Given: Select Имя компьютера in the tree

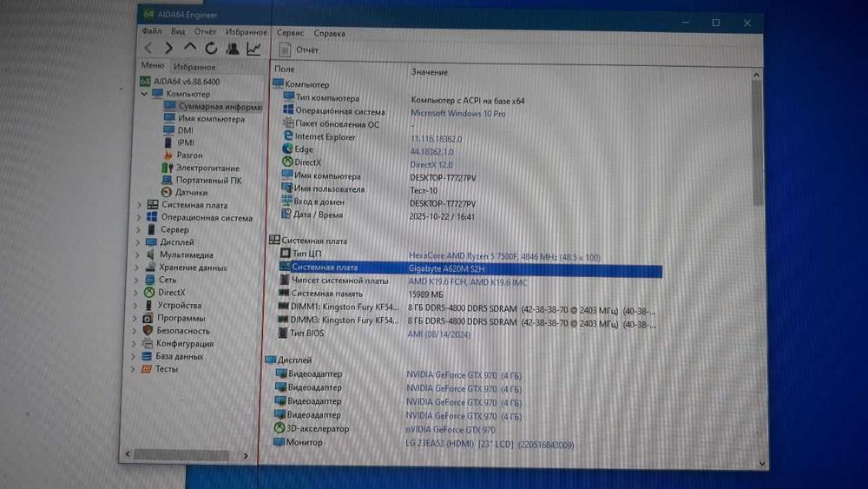Looking at the screenshot, I should 211,118.
